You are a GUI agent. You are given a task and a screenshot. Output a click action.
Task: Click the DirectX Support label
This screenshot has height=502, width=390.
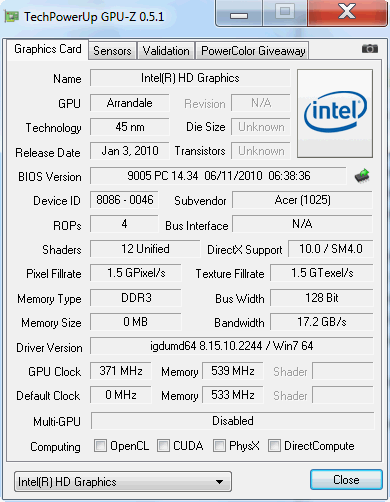pyautogui.click(x=245, y=250)
